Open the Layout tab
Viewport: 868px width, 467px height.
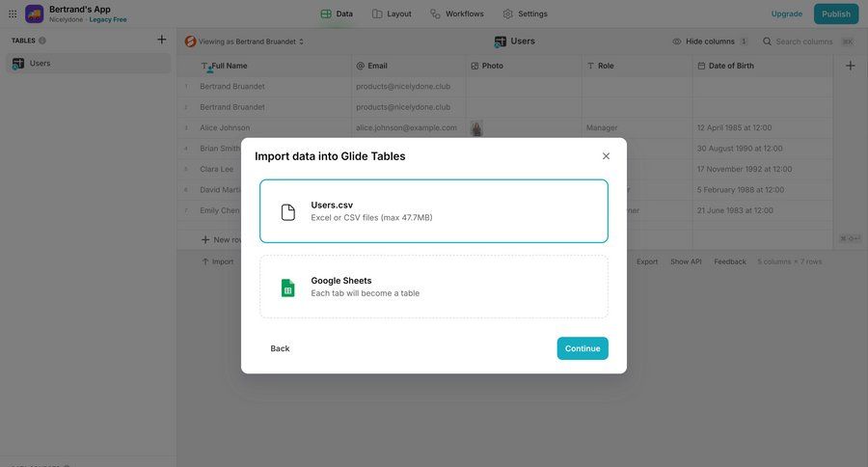click(x=392, y=14)
